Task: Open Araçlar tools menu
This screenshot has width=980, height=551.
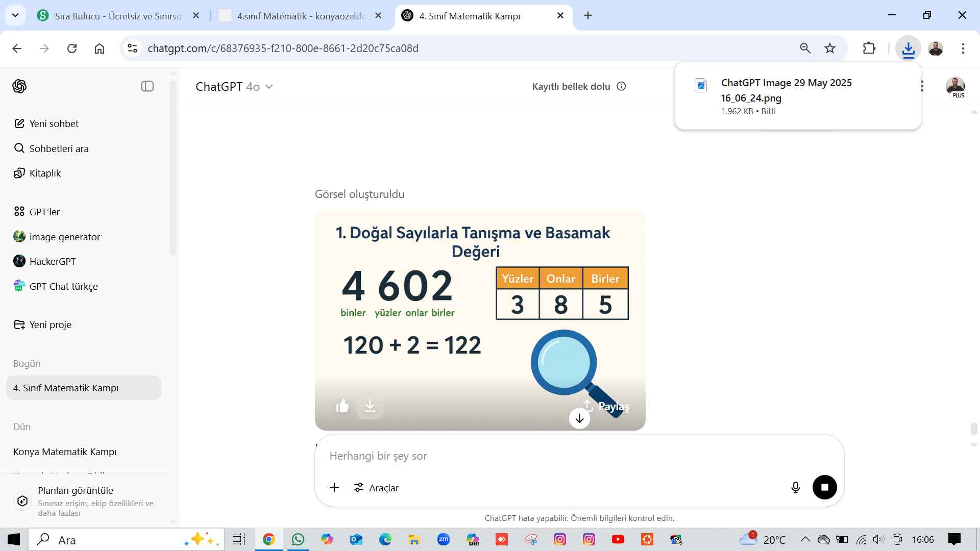Action: click(x=377, y=488)
